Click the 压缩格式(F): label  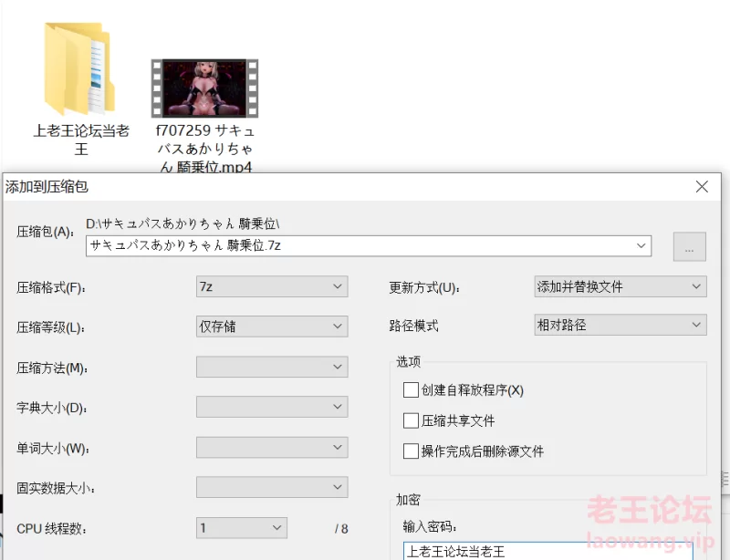point(51,287)
